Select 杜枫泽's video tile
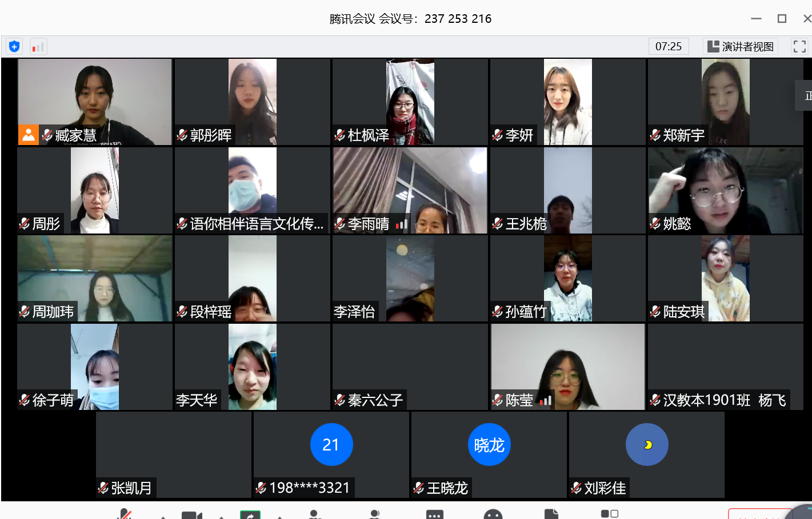 pos(410,102)
